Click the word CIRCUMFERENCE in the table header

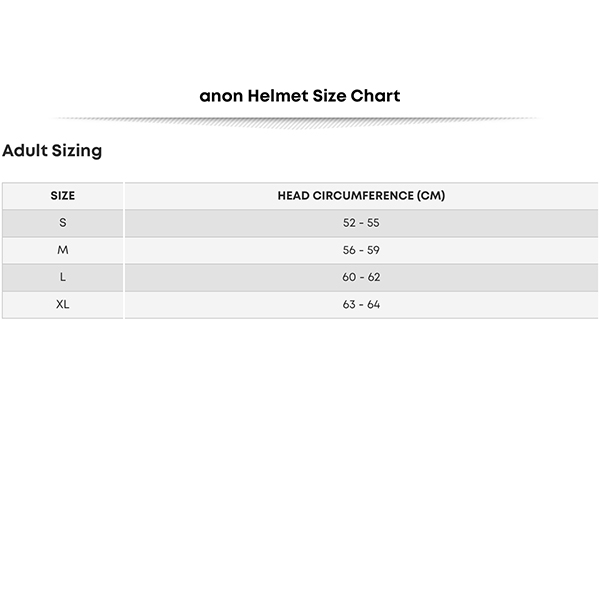pos(363,196)
